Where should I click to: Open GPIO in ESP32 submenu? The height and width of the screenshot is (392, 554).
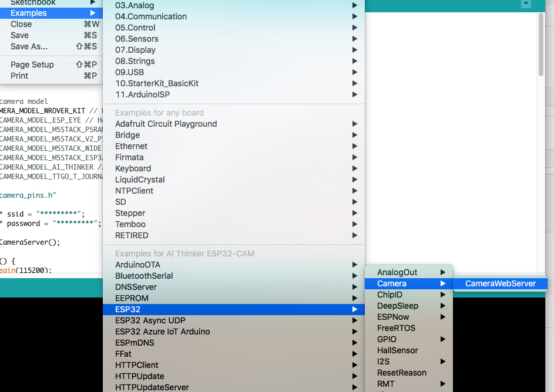(x=409, y=339)
